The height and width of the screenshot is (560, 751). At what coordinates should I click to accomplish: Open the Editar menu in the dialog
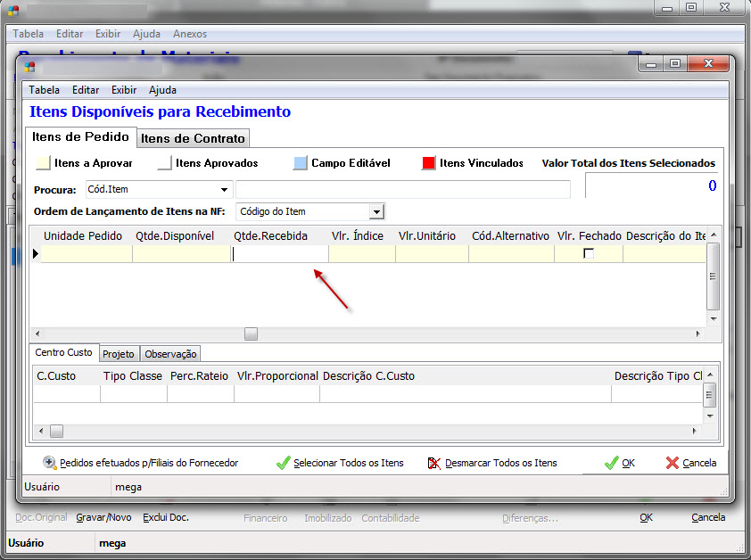pos(86,90)
